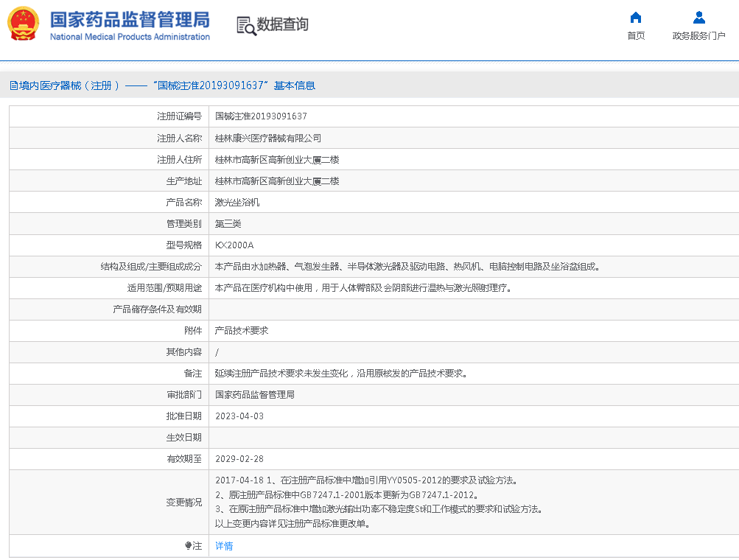Click the registration number 国械注准20193091637 table value
Screen dimensions: 739x560
pos(261,116)
